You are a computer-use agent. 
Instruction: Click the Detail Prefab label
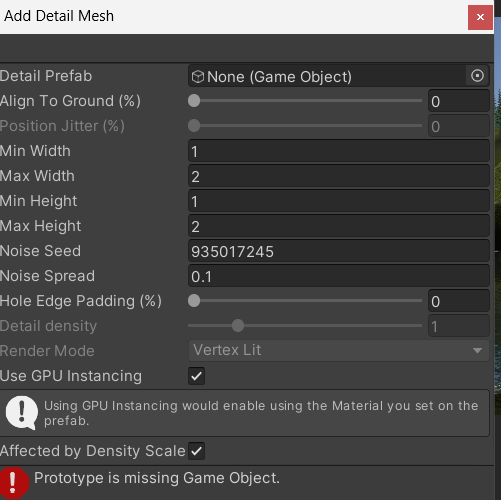coord(46,76)
